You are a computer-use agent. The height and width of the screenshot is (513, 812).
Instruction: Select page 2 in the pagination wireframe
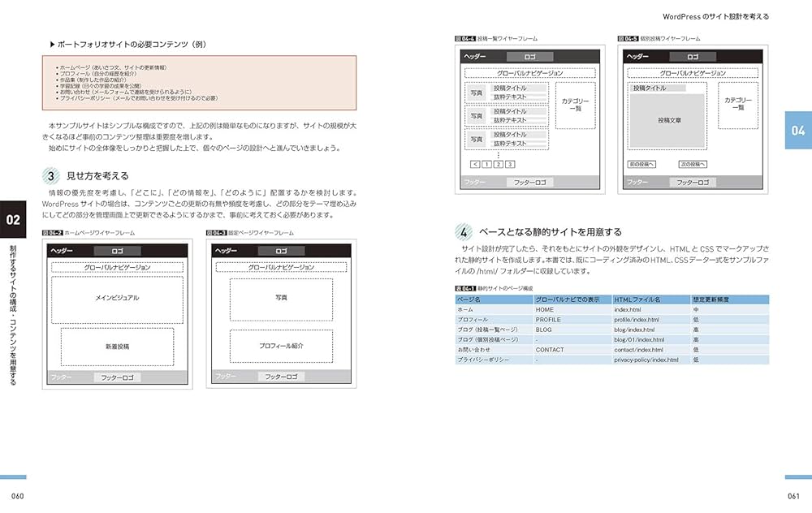(498, 164)
